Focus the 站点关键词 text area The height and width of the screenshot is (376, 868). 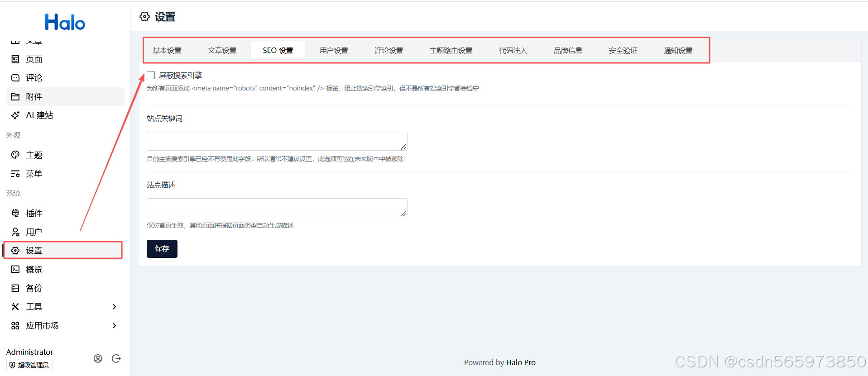[277, 141]
